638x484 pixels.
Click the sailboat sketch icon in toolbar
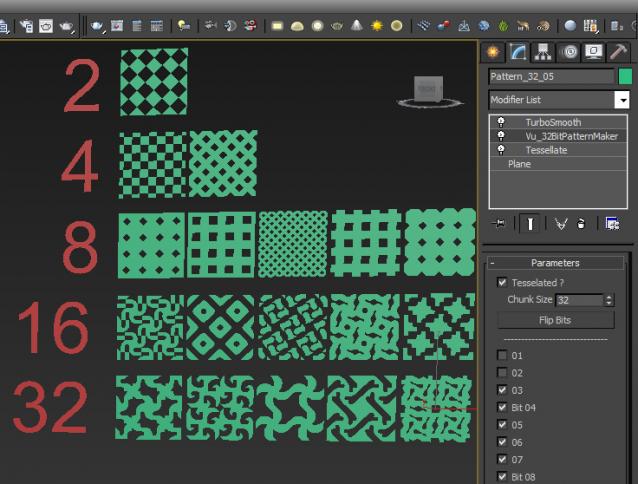[463, 26]
